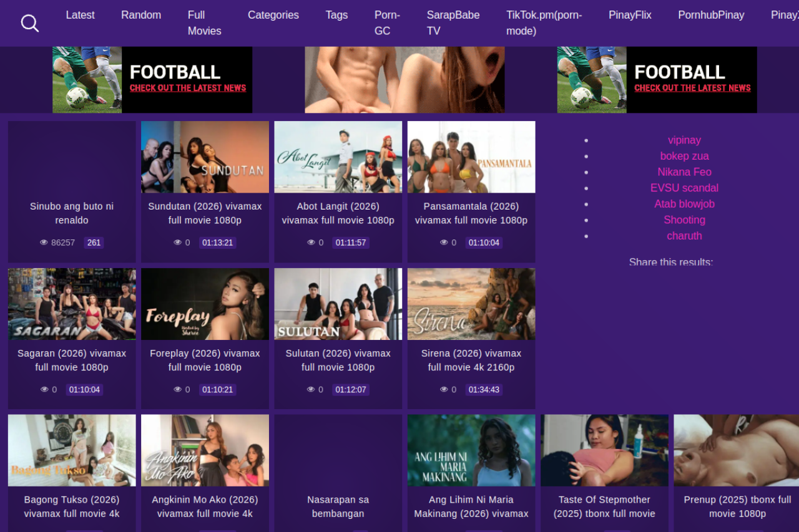Open the Abot Langit (2026) title link

tap(338, 213)
